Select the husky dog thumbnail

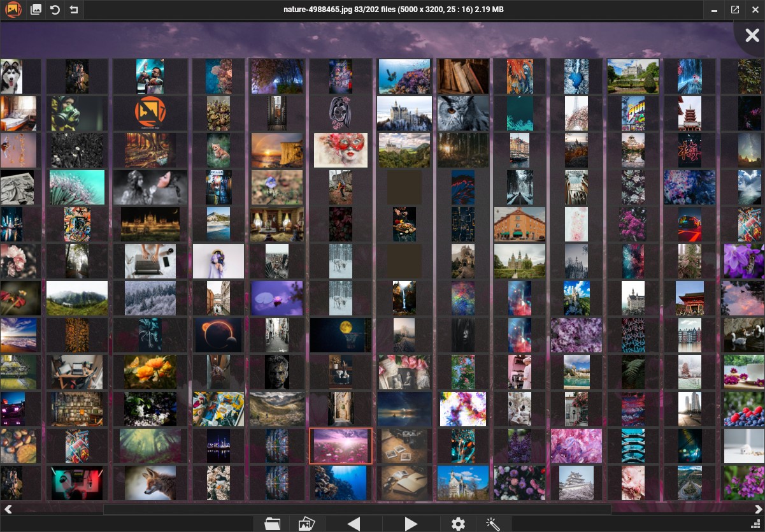click(11, 76)
